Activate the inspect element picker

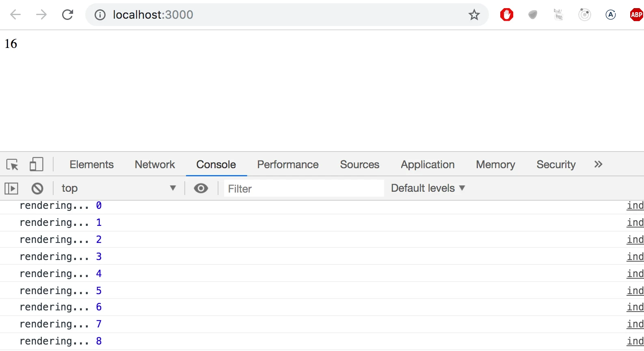pos(12,165)
